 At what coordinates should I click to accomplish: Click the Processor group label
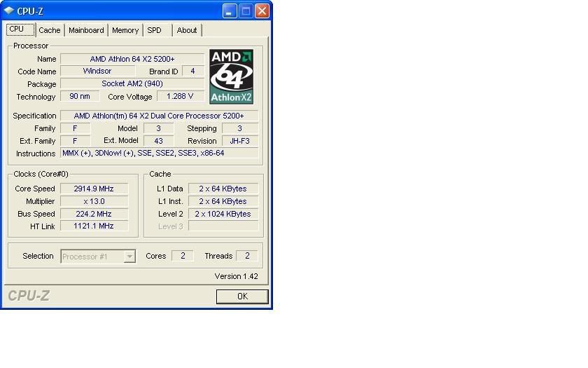tap(31, 46)
